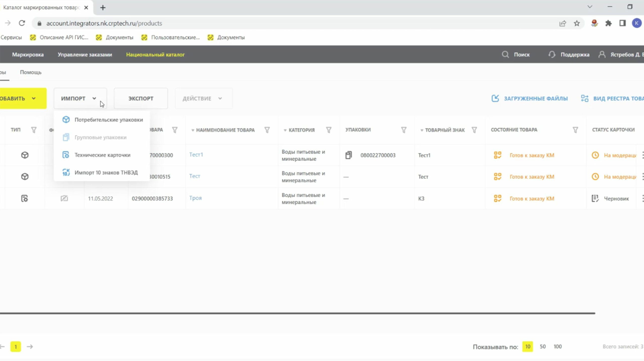
Task: Open the Троя product link
Action: click(195, 198)
